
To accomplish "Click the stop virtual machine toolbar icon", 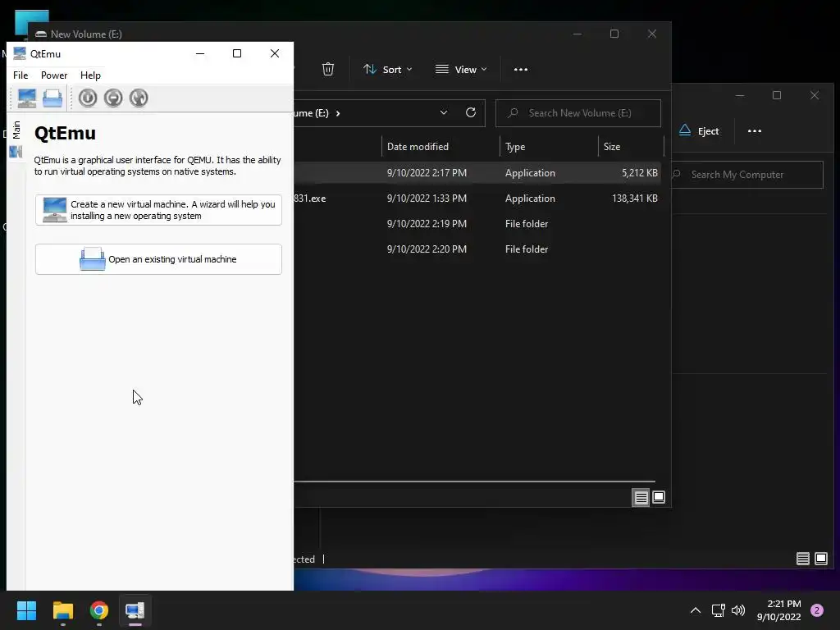I will (x=113, y=98).
